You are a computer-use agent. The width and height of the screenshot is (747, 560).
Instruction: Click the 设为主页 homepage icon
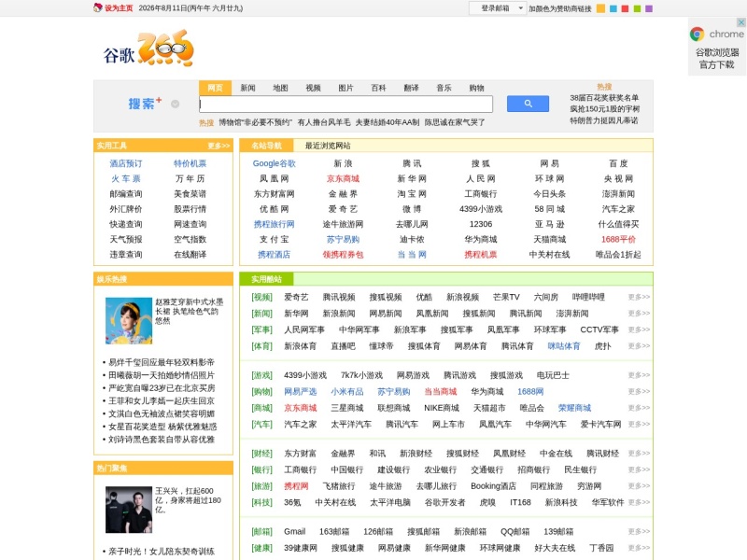tap(98, 7)
